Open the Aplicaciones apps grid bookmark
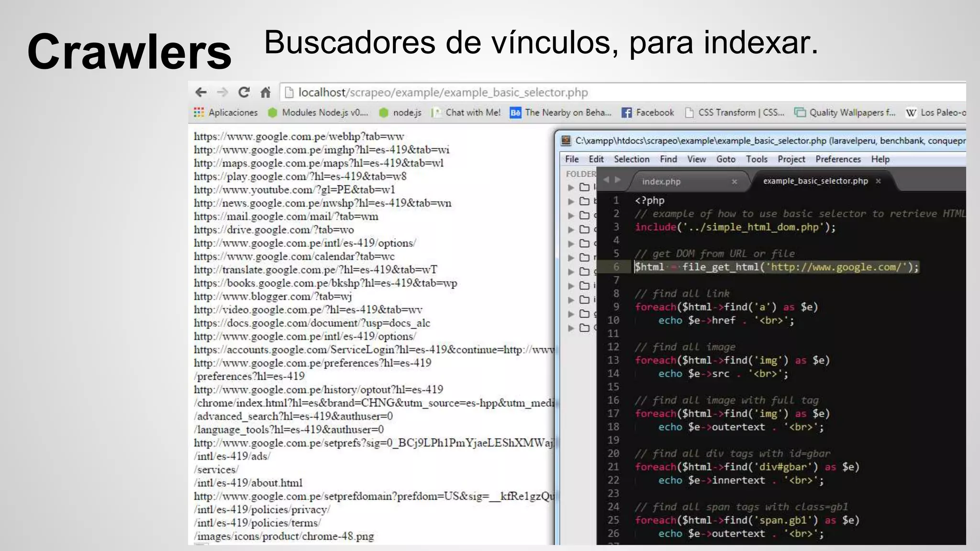 (x=226, y=112)
